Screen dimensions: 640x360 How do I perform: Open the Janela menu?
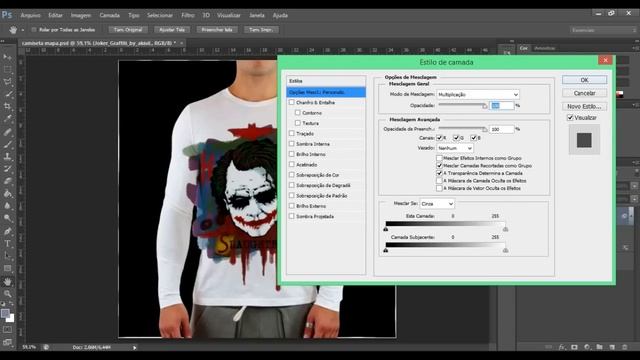[x=257, y=15]
